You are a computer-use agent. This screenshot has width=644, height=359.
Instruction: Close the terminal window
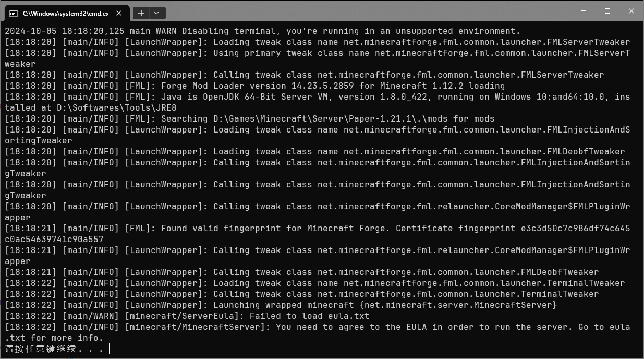pos(631,11)
